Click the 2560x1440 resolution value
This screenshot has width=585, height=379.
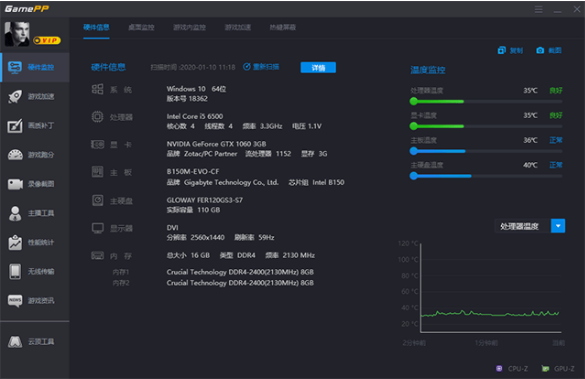pos(207,237)
